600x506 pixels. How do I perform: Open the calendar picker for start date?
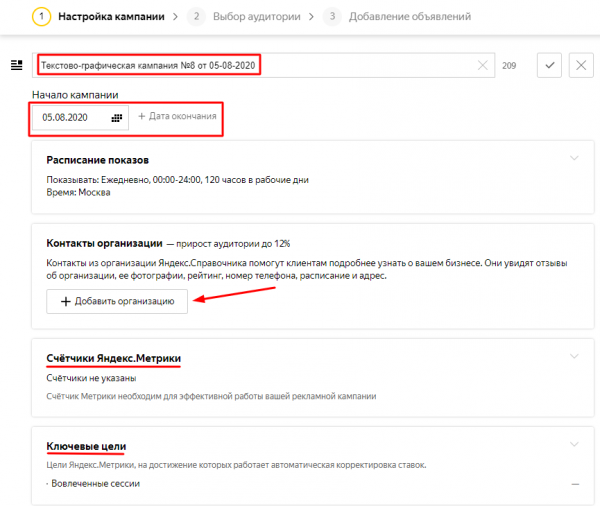tap(117, 118)
